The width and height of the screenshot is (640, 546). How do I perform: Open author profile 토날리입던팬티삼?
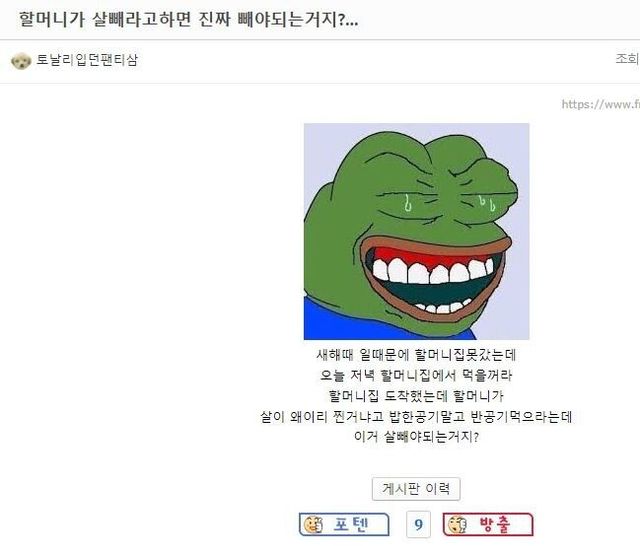87,60
